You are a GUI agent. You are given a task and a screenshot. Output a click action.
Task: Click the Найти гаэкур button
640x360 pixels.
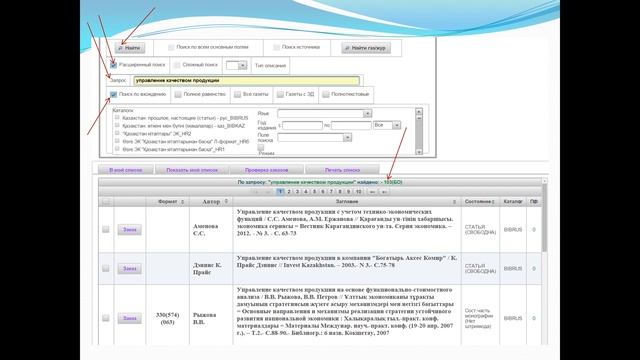coord(366,48)
